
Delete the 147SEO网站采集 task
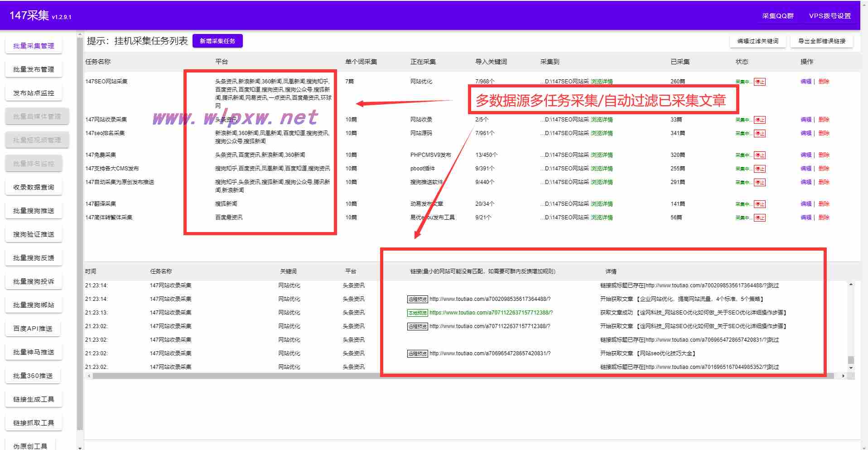(x=824, y=82)
